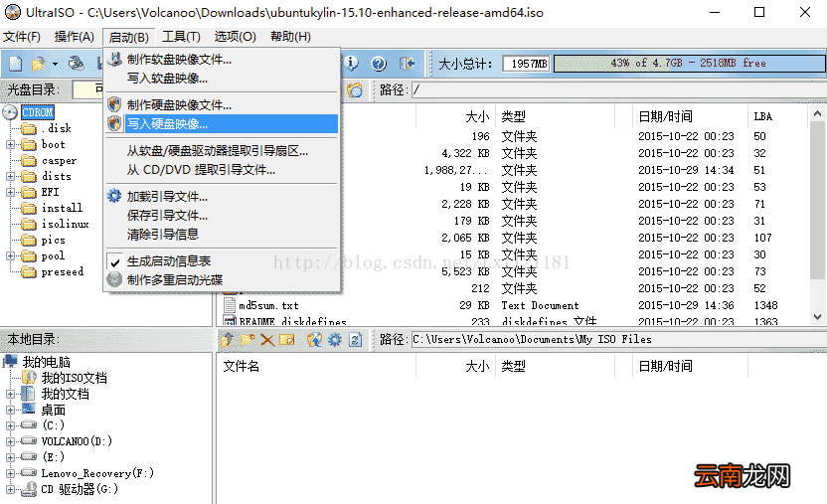Click the exit door toolbar icon

tap(407, 64)
